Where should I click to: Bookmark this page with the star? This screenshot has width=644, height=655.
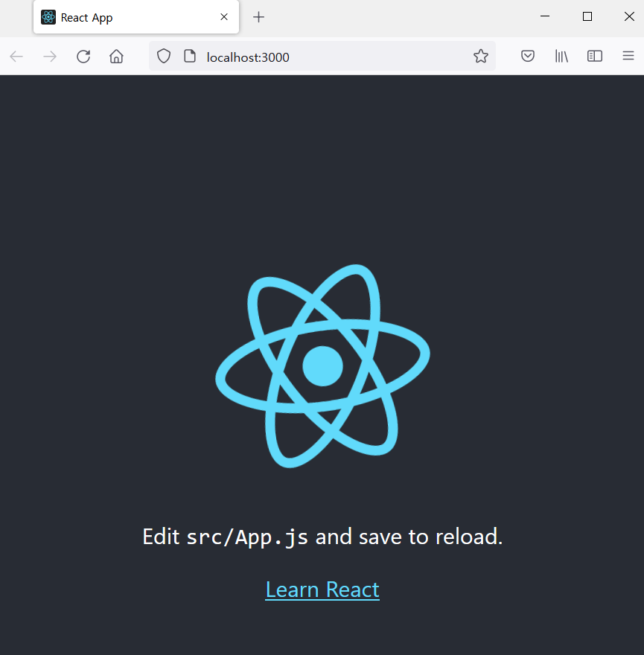pos(481,57)
